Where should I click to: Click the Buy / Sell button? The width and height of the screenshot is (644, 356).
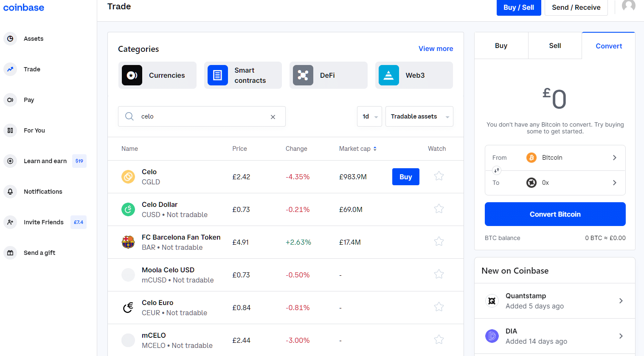pos(519,7)
